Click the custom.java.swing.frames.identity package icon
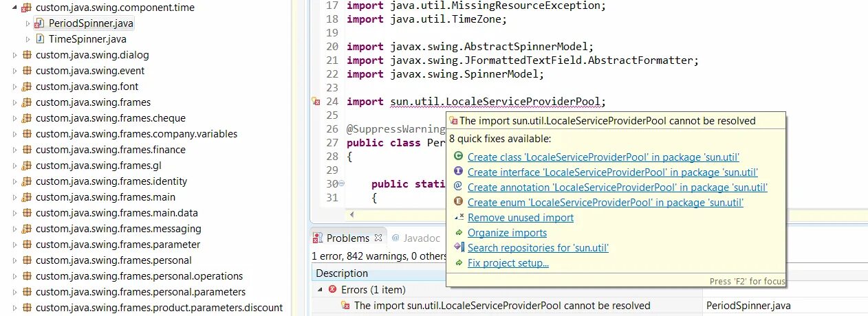The height and width of the screenshot is (316, 868). [x=27, y=181]
